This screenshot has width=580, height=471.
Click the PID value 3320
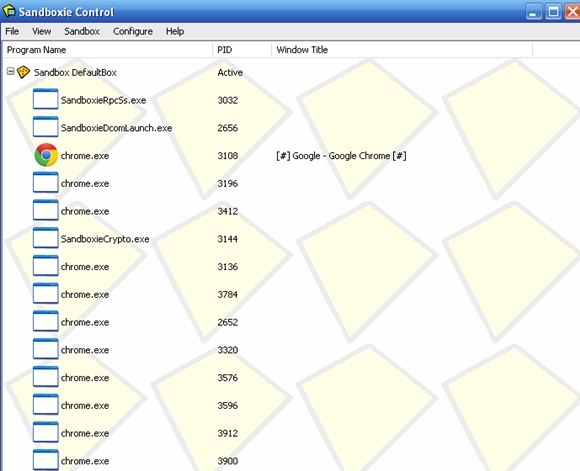[x=227, y=350]
